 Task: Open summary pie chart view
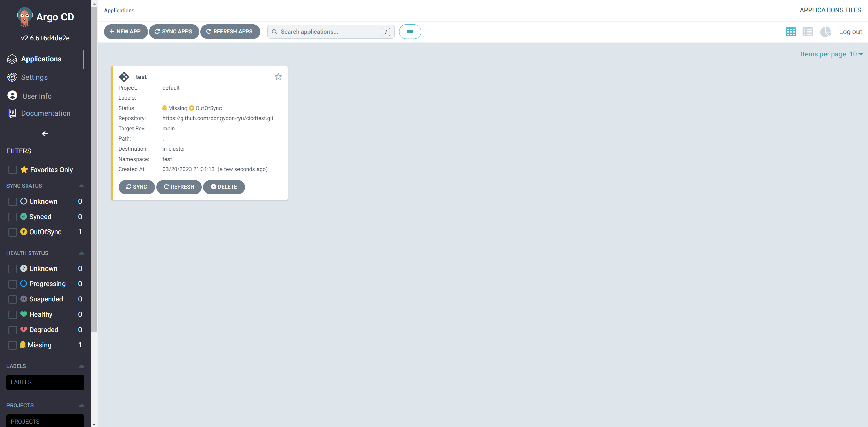825,32
